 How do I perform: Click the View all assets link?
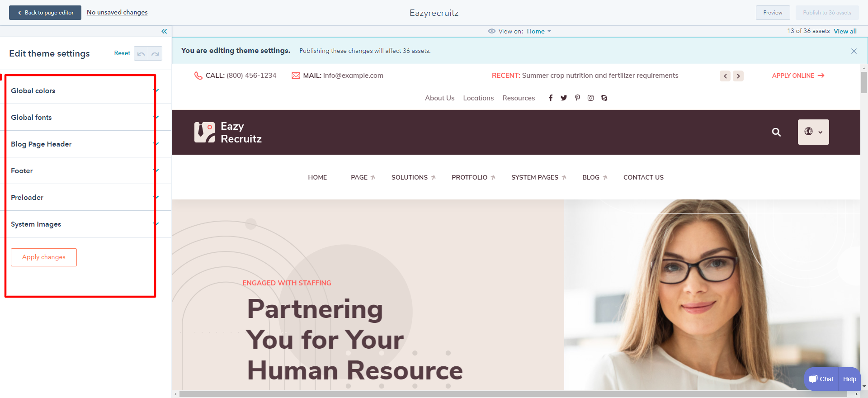pyautogui.click(x=845, y=31)
